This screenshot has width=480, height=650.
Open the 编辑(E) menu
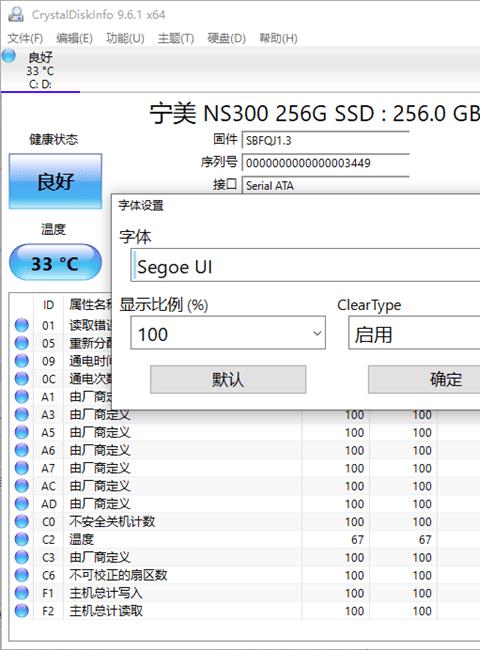coord(74,39)
